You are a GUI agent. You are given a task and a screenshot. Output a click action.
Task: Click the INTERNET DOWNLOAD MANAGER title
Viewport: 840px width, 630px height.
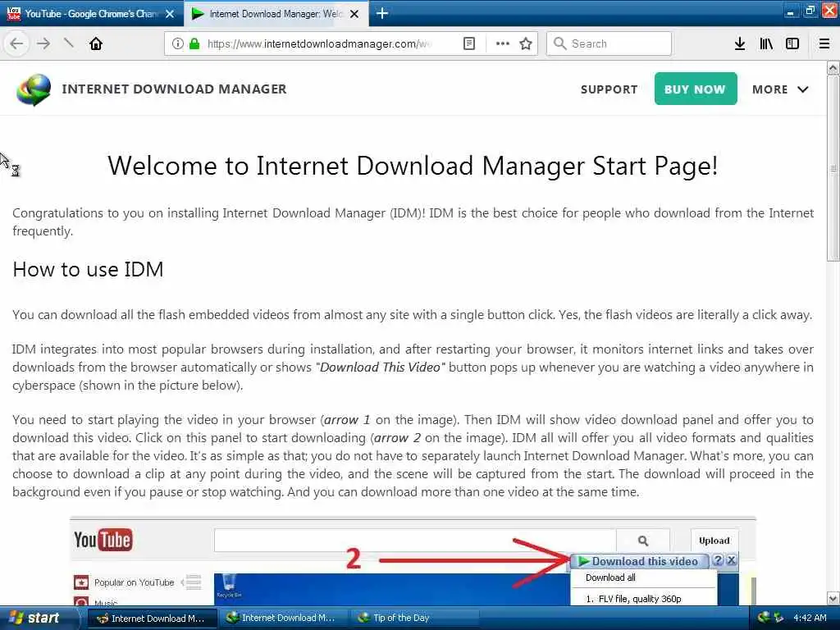pos(174,89)
